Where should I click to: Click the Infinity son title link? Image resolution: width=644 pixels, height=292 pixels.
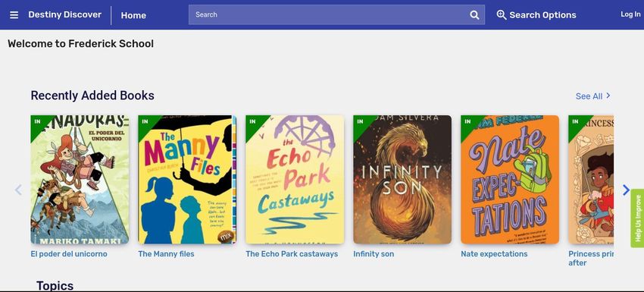[374, 254]
